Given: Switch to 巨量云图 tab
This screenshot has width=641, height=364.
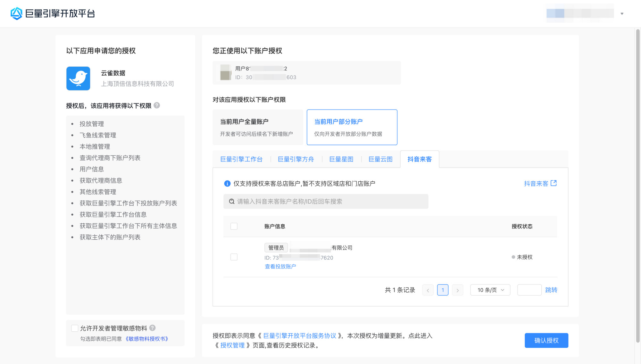Looking at the screenshot, I should (x=380, y=159).
